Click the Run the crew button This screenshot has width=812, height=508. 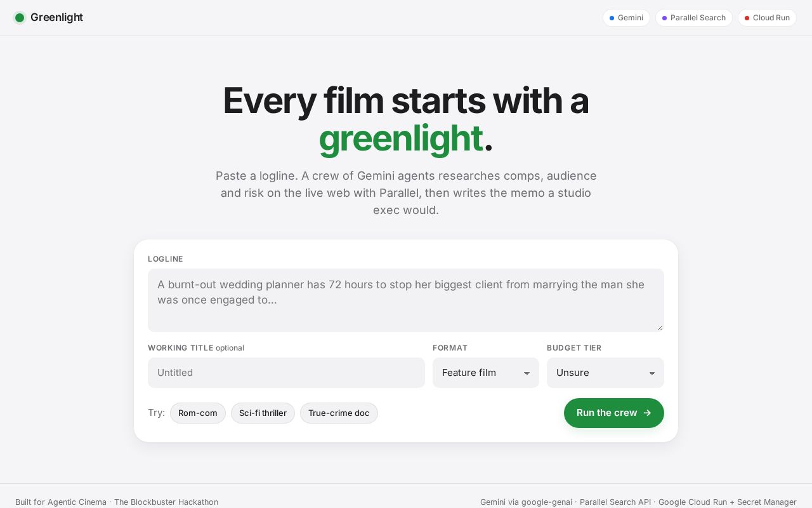tap(614, 413)
